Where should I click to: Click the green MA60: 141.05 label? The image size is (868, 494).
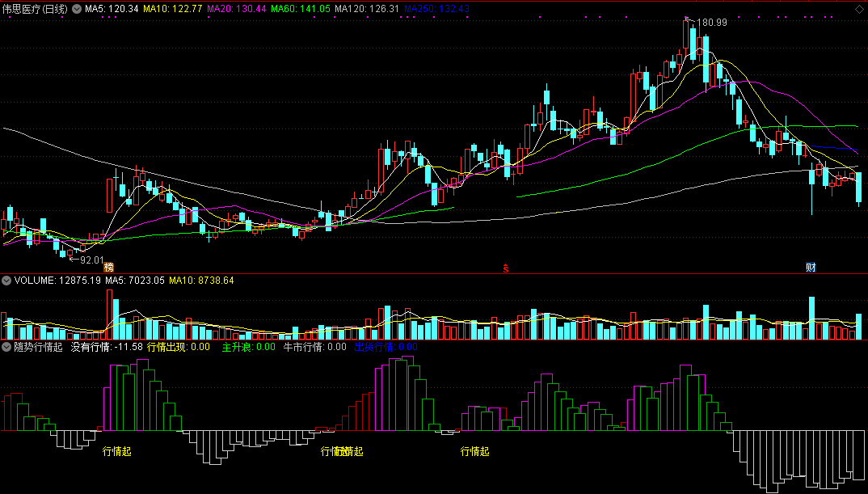(301, 9)
